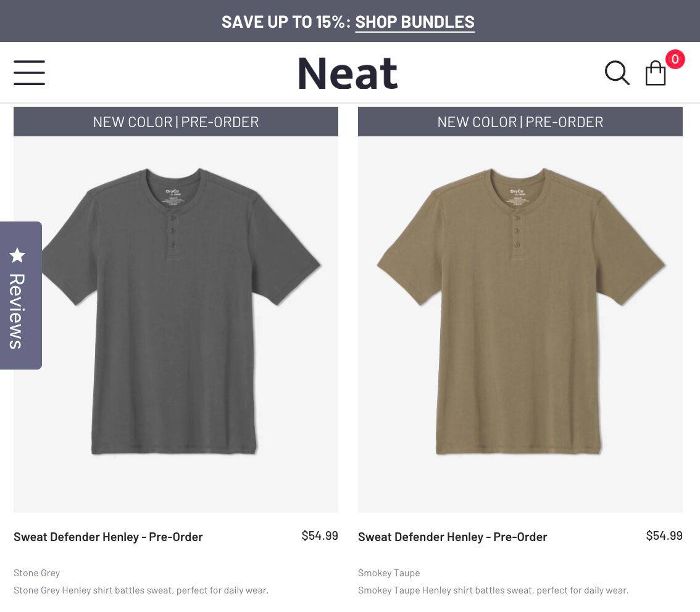Go to Neat homepage via logo

pyautogui.click(x=348, y=73)
